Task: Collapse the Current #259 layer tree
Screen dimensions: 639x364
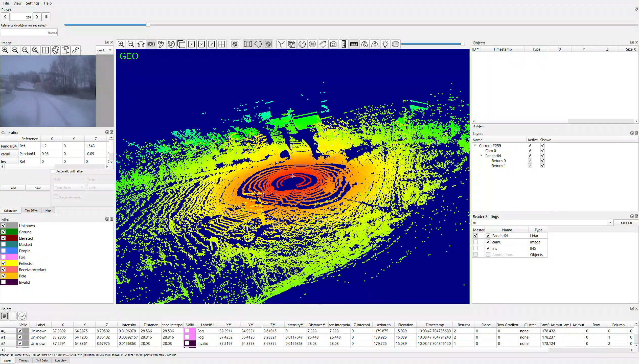Action: [x=475, y=145]
